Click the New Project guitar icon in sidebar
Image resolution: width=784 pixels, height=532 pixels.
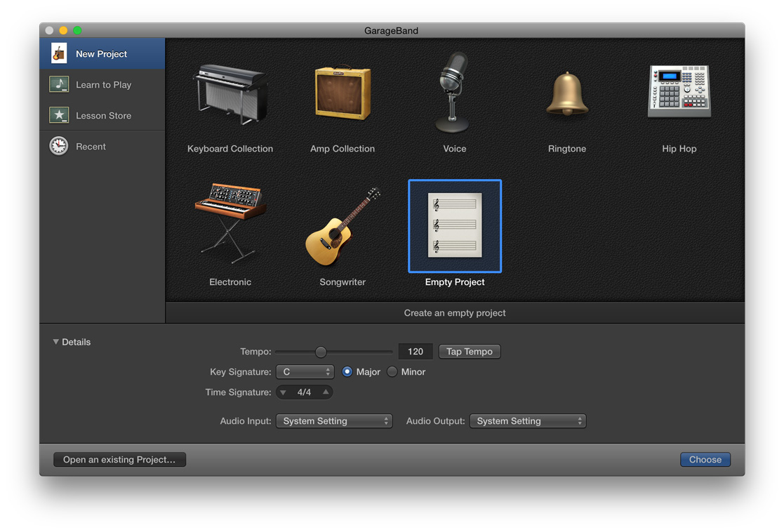[59, 53]
